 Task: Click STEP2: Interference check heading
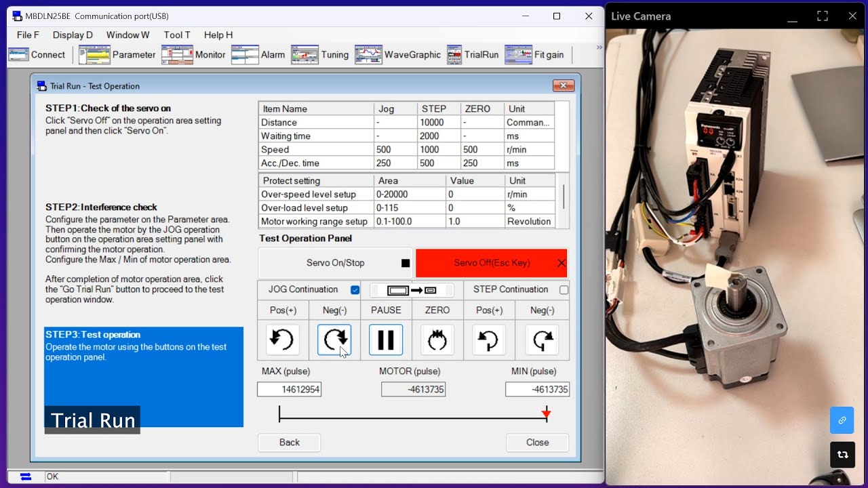101,207
